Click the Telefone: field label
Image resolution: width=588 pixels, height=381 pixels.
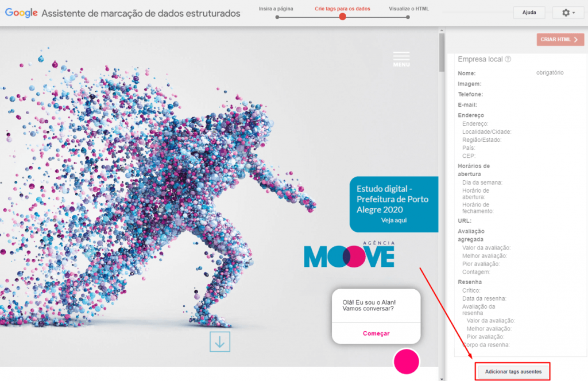click(x=470, y=95)
